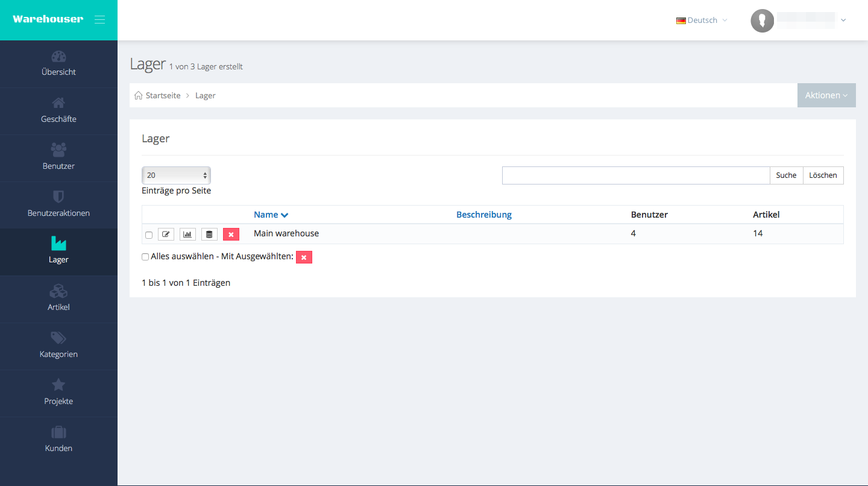This screenshot has width=868, height=486.
Task: Open the Deutsch language dropdown
Action: [x=702, y=21]
